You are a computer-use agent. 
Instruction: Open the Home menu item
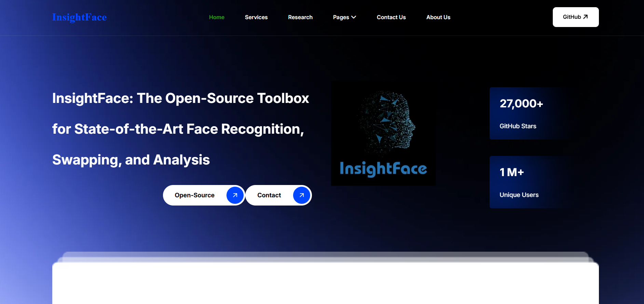[217, 17]
